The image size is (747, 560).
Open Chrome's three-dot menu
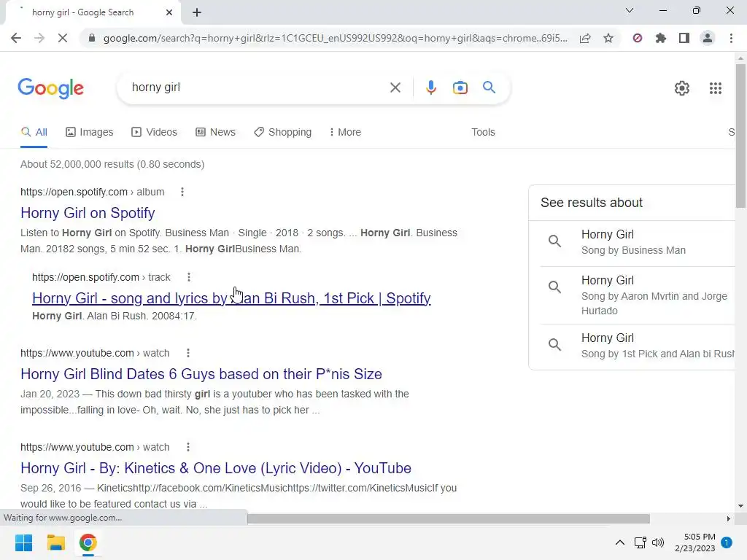coord(731,38)
